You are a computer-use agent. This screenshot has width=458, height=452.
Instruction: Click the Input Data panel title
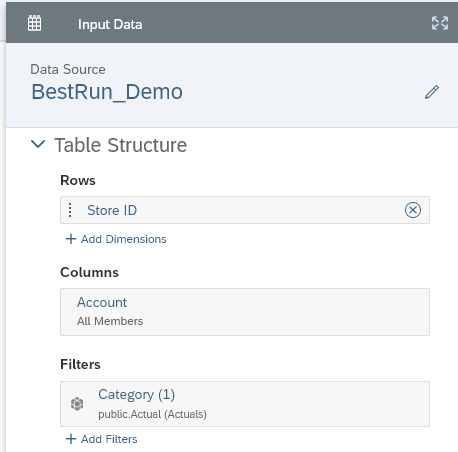click(x=110, y=24)
